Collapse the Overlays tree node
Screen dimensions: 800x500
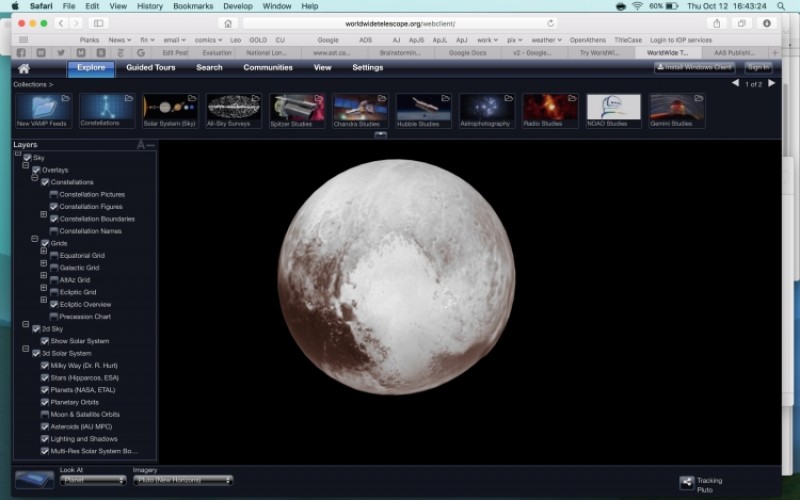point(26,165)
